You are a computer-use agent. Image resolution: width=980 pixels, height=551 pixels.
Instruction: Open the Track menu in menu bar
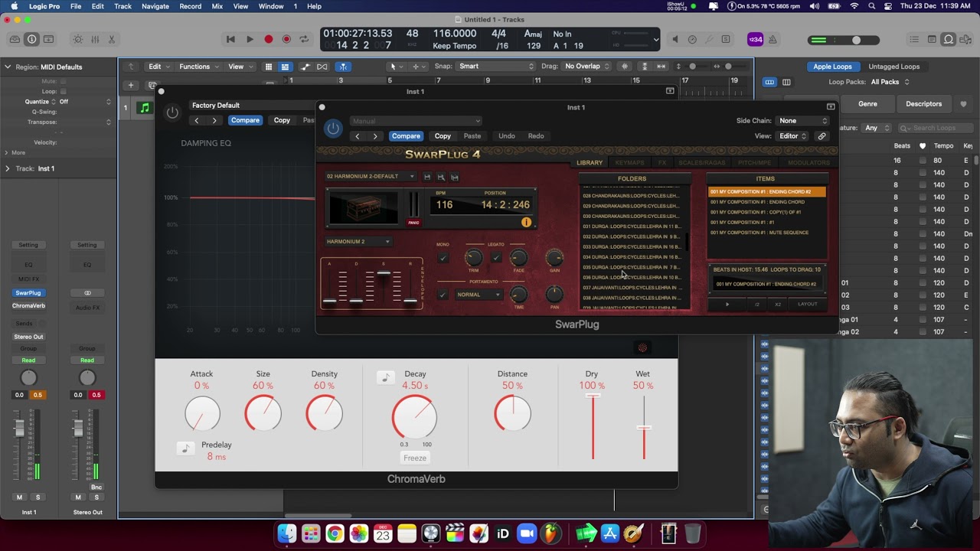[122, 6]
